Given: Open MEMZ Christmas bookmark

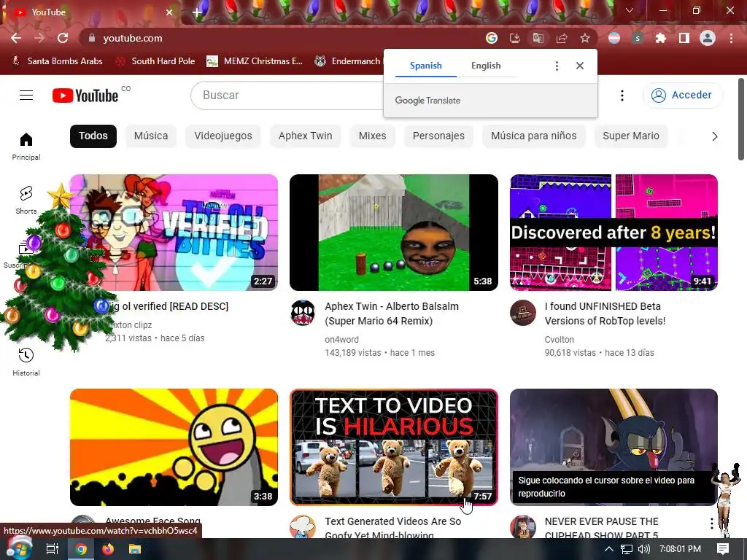Looking at the screenshot, I should (x=255, y=61).
